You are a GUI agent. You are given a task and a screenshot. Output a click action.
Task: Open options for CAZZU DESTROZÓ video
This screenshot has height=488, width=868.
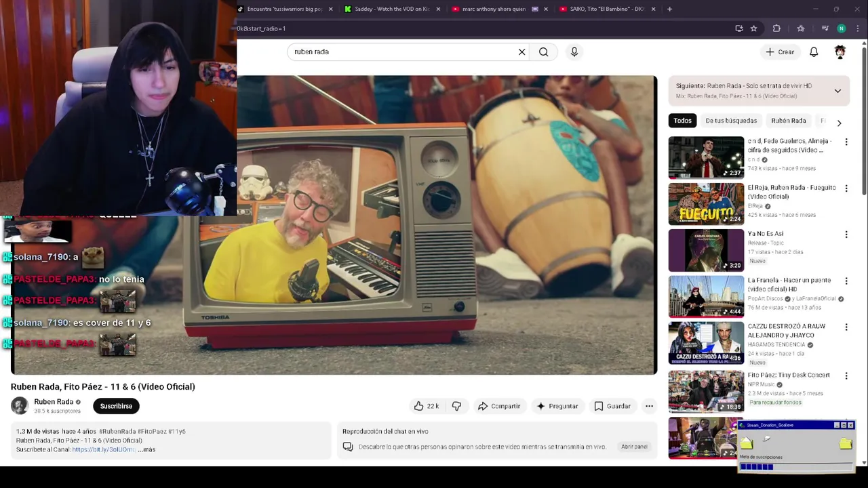(x=846, y=327)
